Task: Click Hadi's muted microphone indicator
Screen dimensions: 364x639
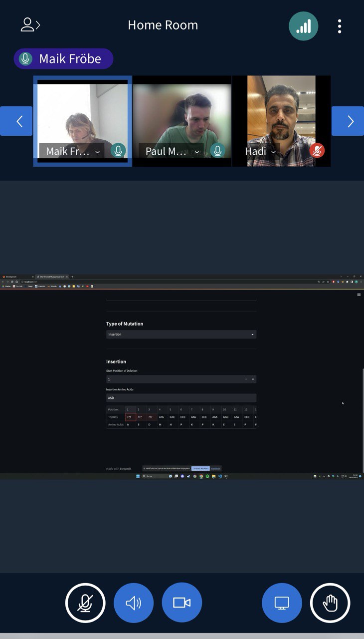Action: (x=317, y=150)
